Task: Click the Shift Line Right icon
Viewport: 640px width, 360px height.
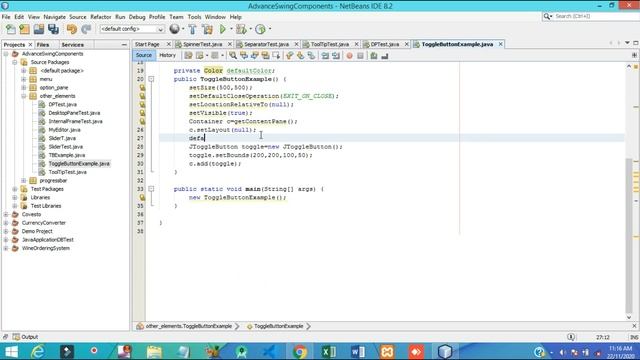Action: pyautogui.click(x=336, y=56)
